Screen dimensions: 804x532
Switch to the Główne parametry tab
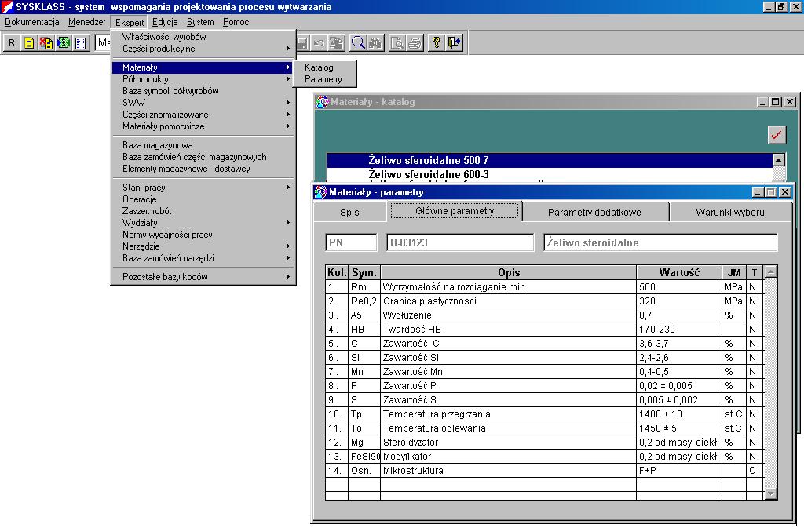(455, 211)
